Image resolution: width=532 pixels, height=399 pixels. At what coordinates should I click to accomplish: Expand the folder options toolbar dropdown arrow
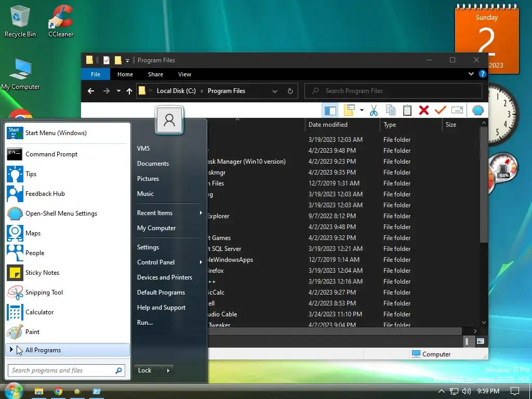pyautogui.click(x=362, y=110)
